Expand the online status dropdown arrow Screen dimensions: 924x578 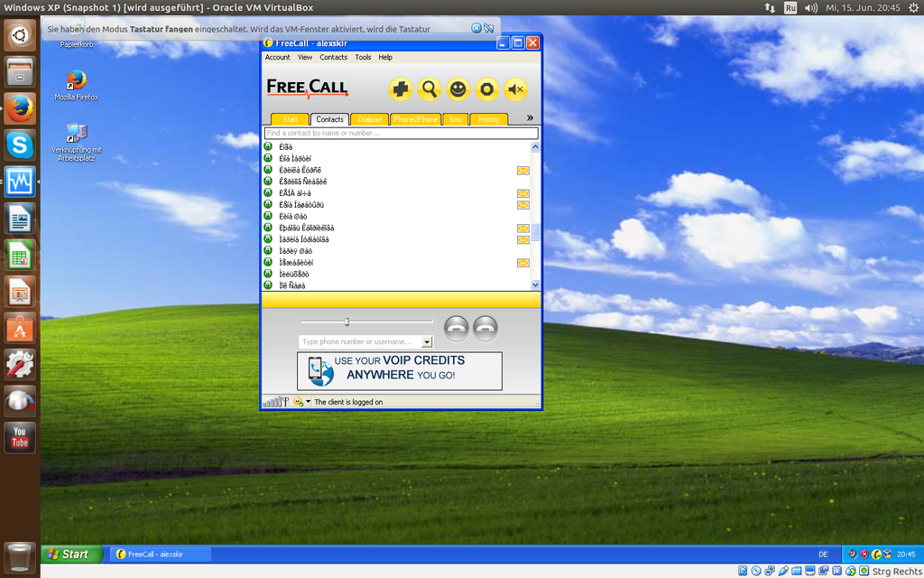[309, 402]
